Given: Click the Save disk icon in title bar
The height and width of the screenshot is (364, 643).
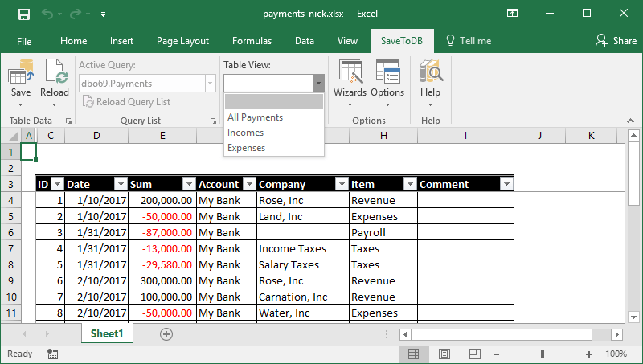Looking at the screenshot, I should coord(24,14).
